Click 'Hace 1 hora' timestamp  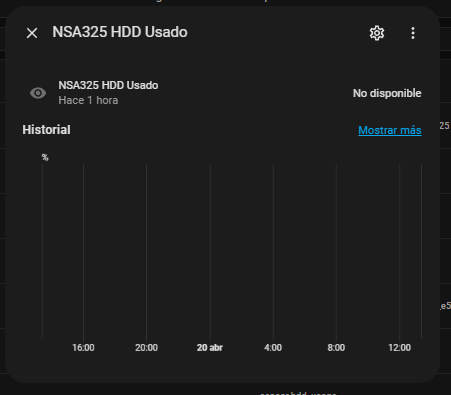tap(88, 100)
